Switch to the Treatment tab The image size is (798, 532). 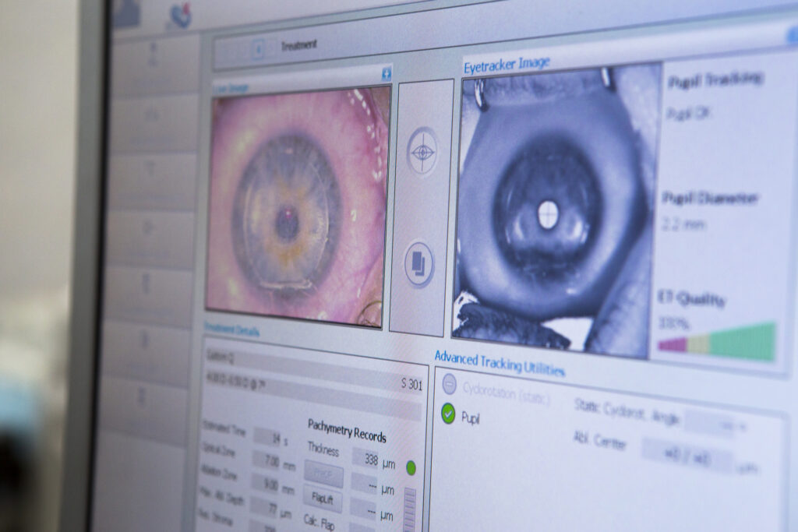coord(298,45)
